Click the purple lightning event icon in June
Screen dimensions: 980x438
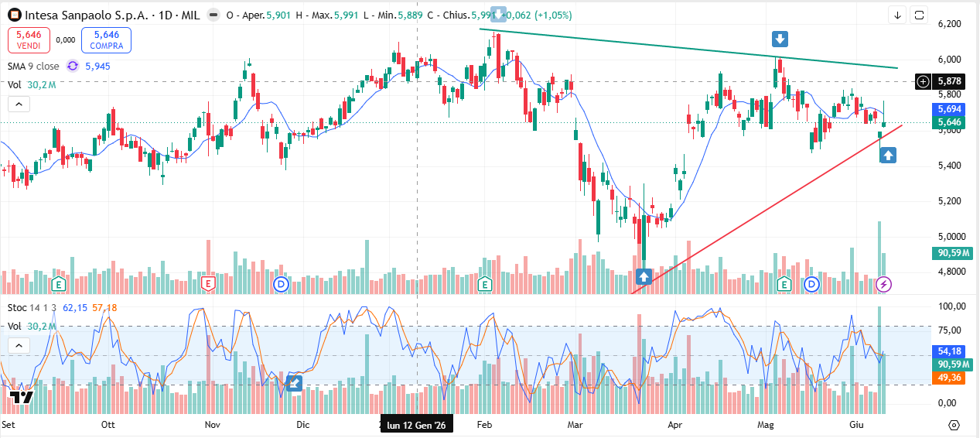pos(884,285)
